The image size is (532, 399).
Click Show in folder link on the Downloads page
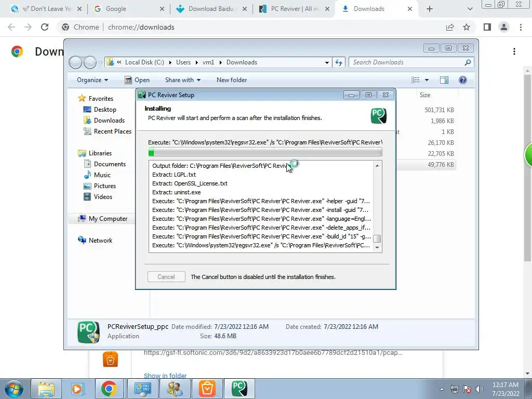point(165,376)
